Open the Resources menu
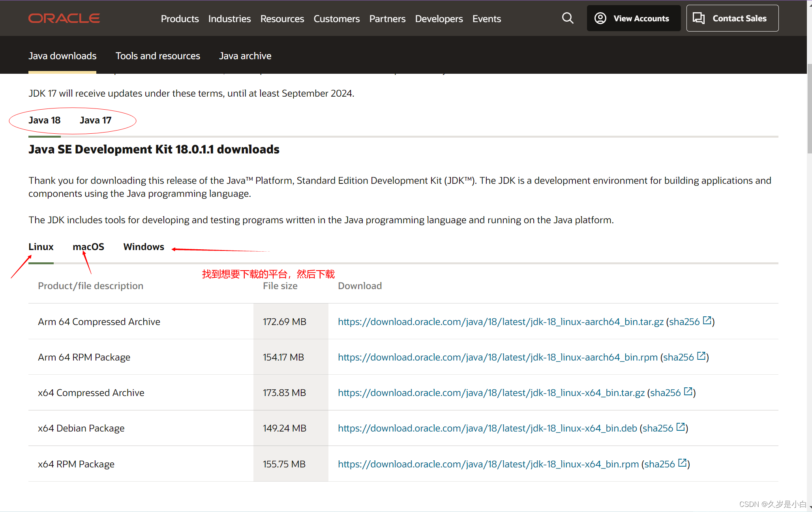 [x=282, y=19]
